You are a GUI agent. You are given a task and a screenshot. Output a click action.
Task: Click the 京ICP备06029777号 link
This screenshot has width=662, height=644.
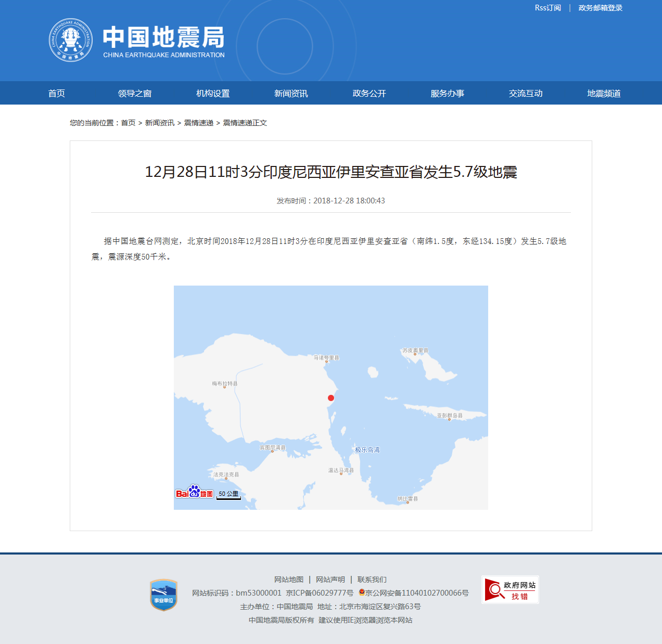(x=320, y=593)
